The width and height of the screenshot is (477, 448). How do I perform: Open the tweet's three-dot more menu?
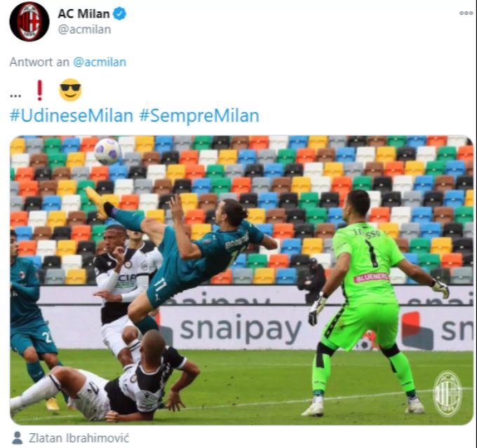[466, 13]
